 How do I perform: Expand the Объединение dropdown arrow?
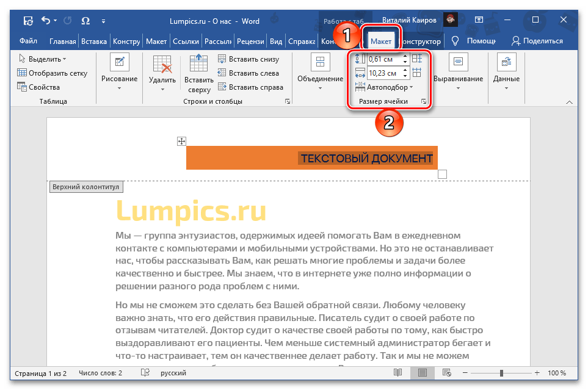320,88
